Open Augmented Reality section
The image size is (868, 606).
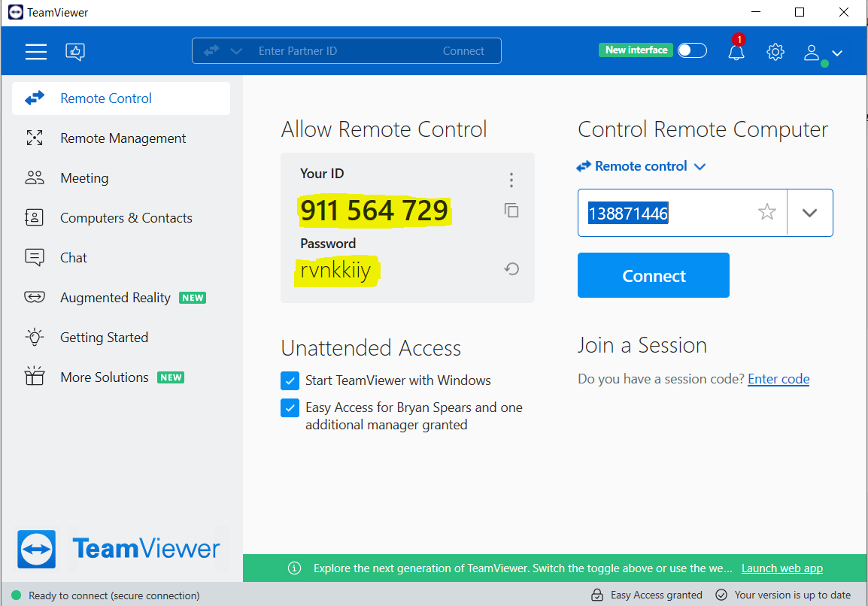[x=120, y=298]
